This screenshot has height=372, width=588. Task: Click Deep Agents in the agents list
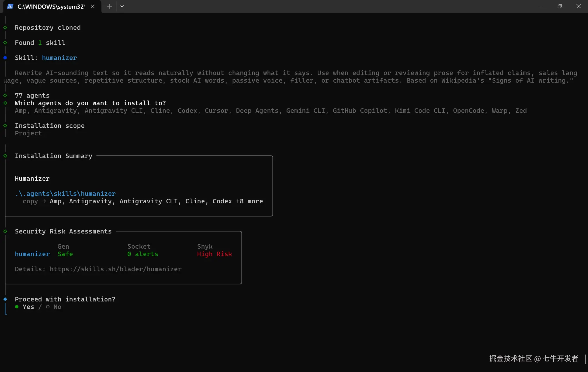coord(257,111)
